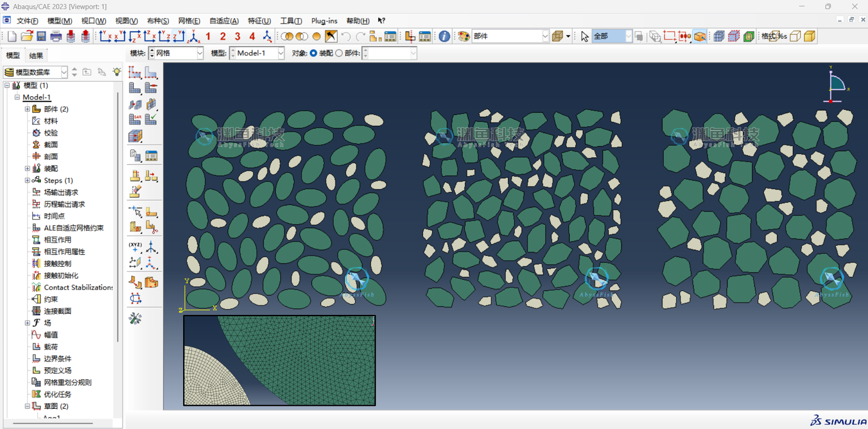Switch to the 结果 tab

click(36, 56)
